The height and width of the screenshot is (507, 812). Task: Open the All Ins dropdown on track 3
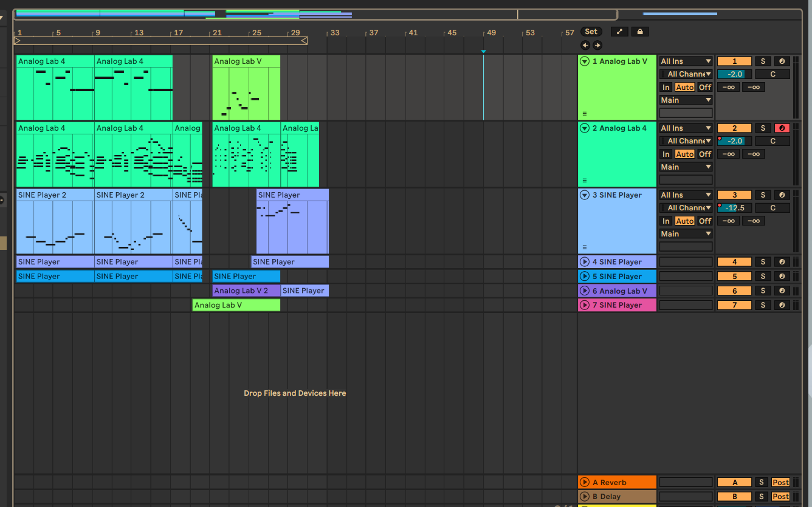coord(686,195)
